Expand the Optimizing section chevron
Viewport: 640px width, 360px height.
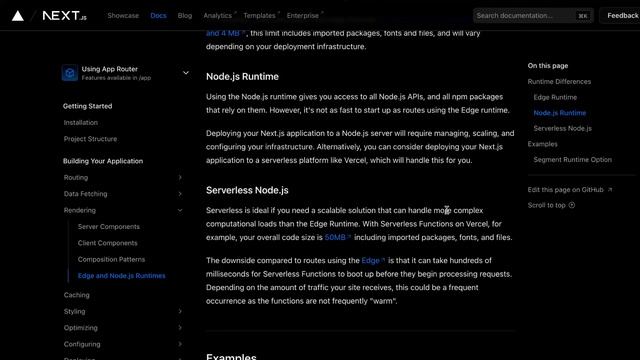pos(180,328)
